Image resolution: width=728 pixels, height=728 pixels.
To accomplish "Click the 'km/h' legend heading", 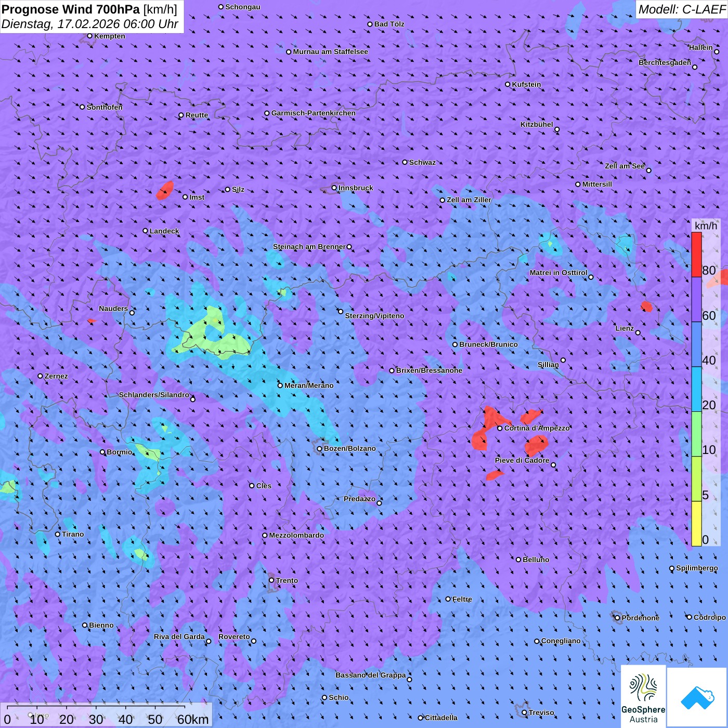I will 706,226.
